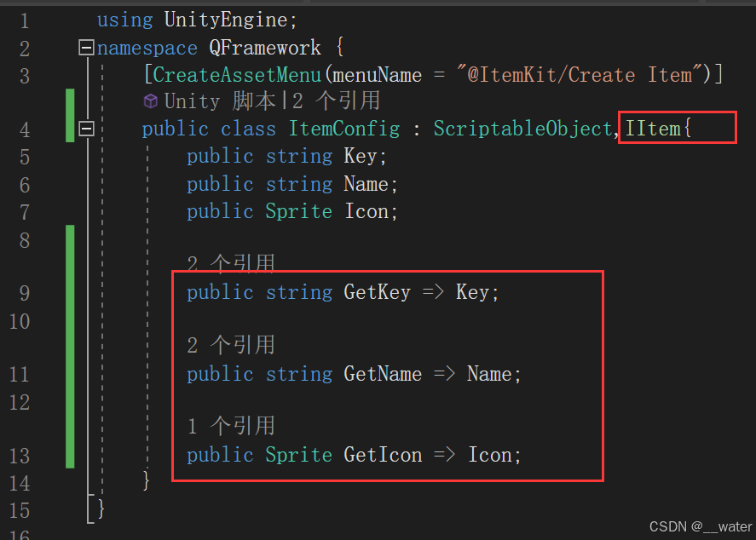
Task: Open '2 个引用' CodeLens above GetKey
Action: (x=231, y=263)
